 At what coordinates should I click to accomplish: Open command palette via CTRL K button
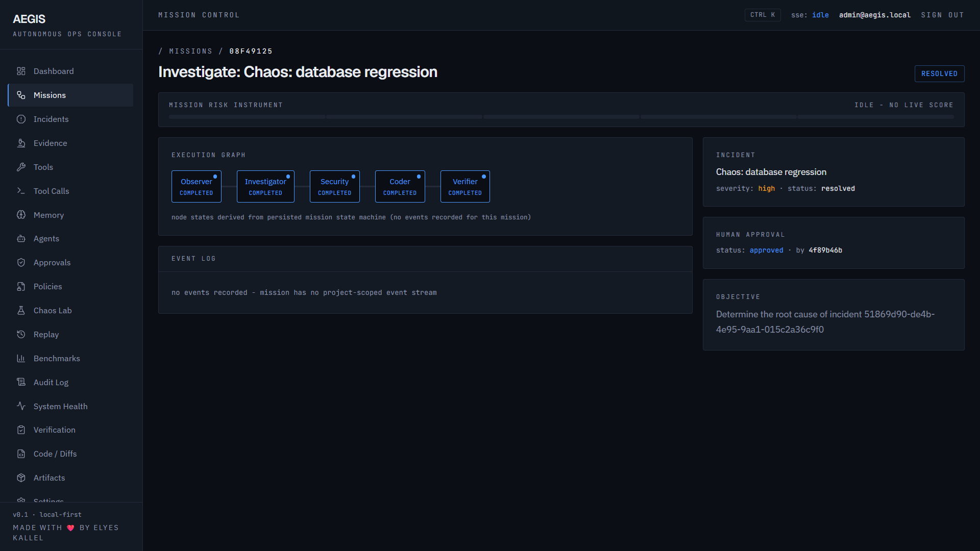pyautogui.click(x=763, y=15)
